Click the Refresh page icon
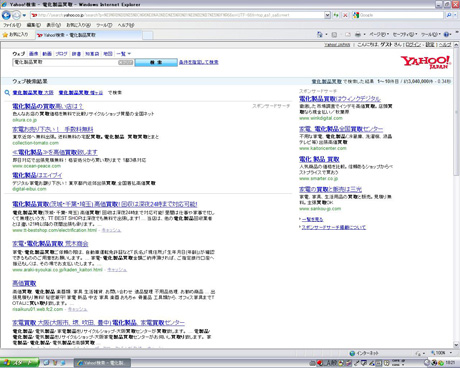460x368 pixels. (x=336, y=15)
